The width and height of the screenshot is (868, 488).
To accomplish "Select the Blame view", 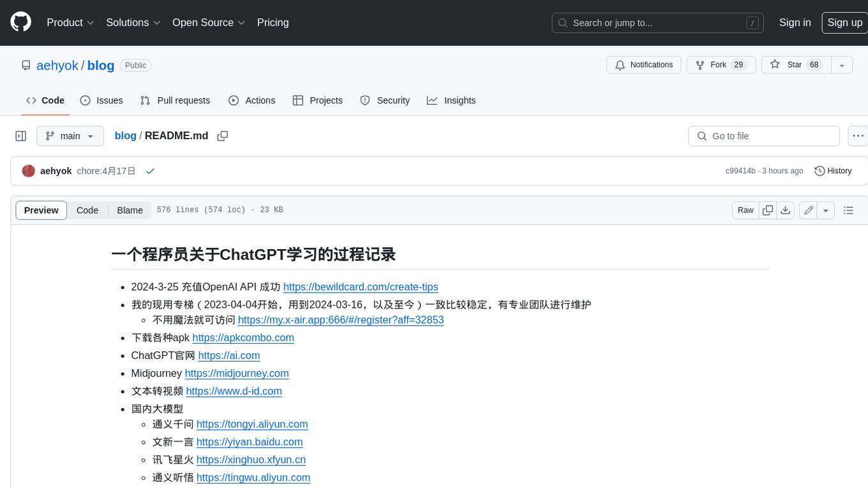I will [130, 210].
